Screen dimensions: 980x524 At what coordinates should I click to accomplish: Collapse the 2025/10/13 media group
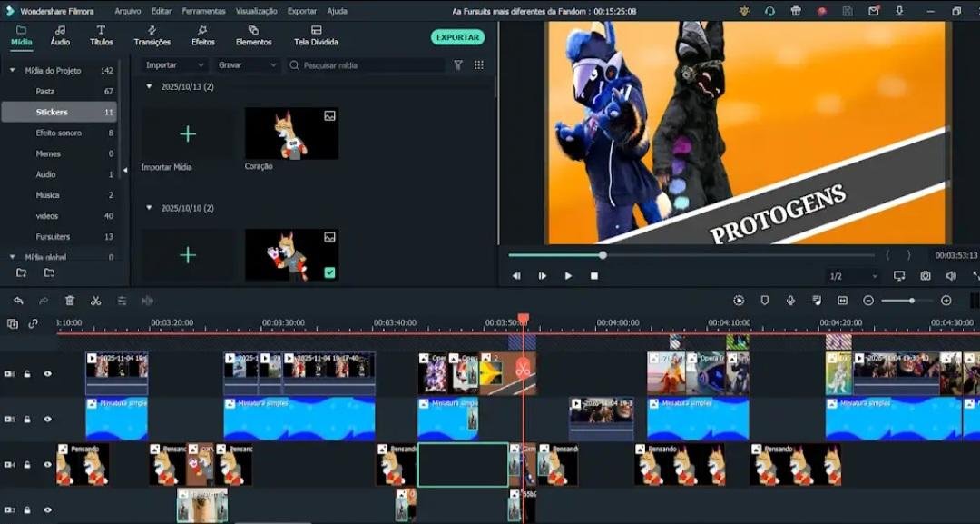coord(149,86)
